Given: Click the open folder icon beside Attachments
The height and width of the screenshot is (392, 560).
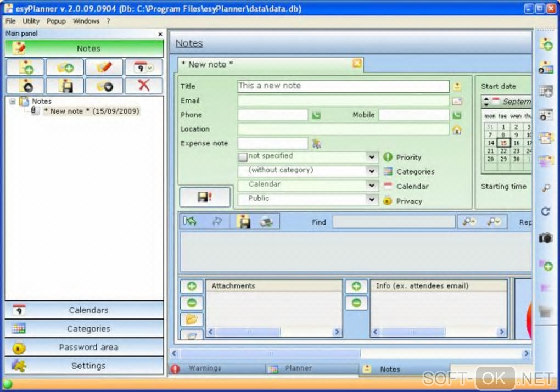Looking at the screenshot, I should [192, 319].
